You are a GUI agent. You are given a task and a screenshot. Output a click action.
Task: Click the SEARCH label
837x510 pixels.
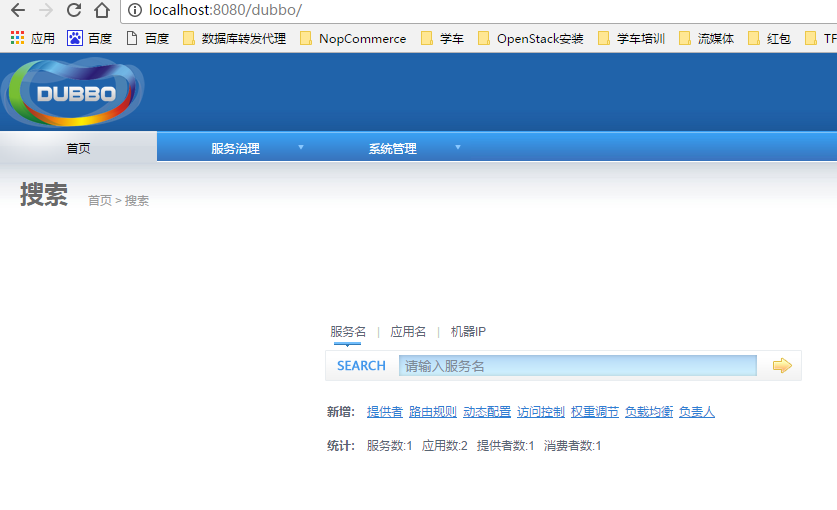361,366
